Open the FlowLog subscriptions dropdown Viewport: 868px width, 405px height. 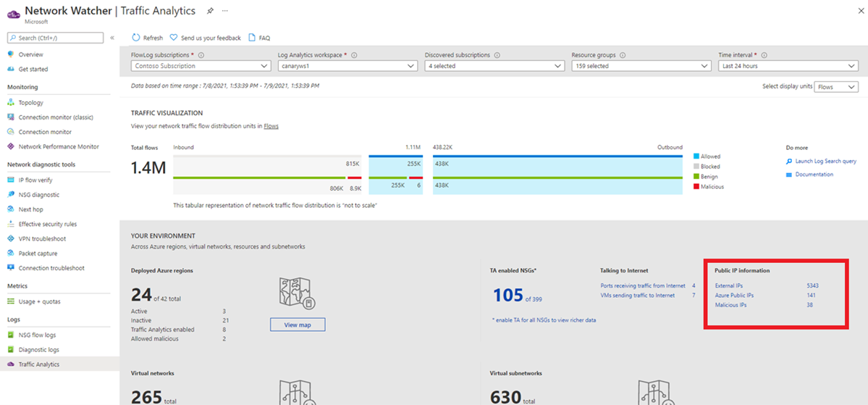[x=201, y=66]
